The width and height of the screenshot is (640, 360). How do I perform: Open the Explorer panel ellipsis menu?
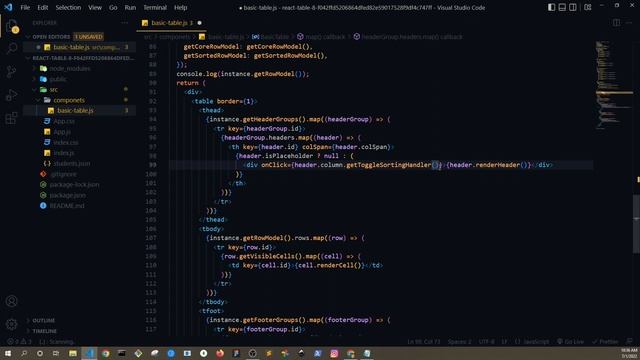[124, 23]
